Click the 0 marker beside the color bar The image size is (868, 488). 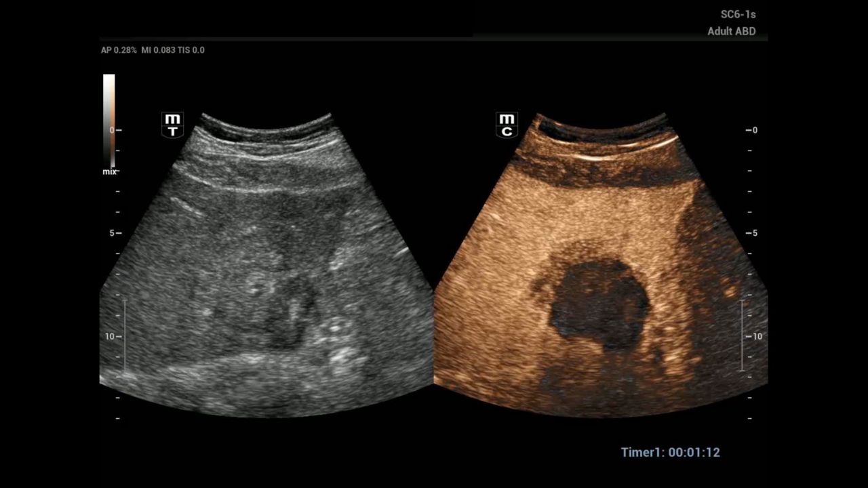[x=119, y=130]
